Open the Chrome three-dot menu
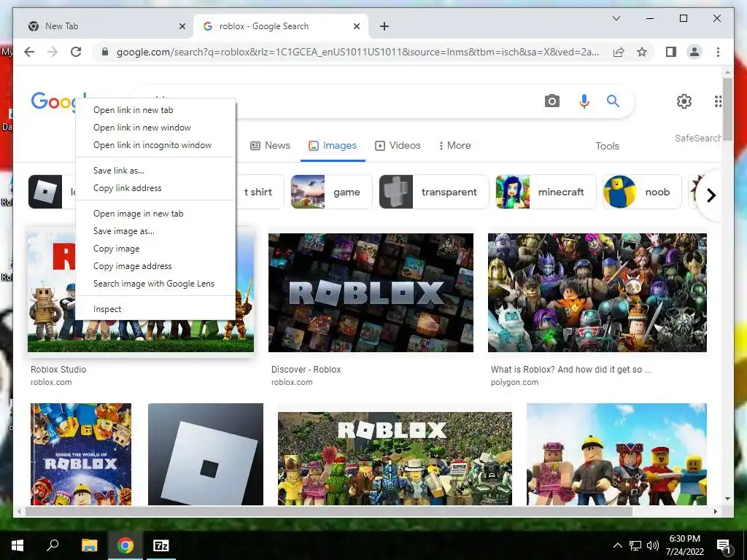The width and height of the screenshot is (747, 560). click(x=718, y=52)
